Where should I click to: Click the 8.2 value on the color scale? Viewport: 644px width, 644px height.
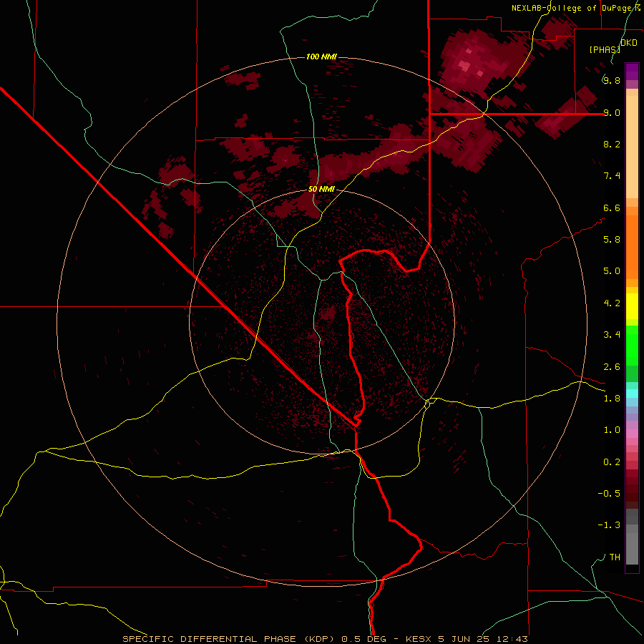click(612, 144)
